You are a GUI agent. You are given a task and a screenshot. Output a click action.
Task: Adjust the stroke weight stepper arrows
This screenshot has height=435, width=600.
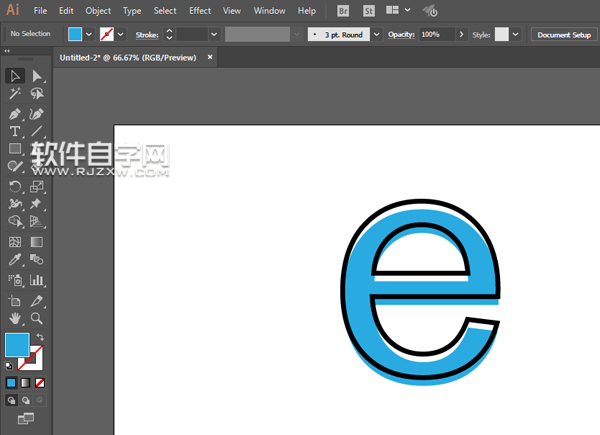(x=169, y=34)
